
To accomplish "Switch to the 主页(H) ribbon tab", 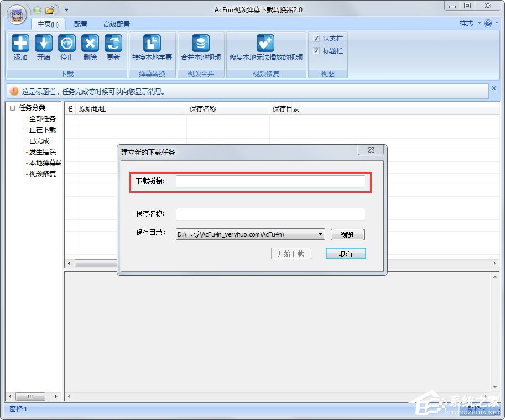I will pyautogui.click(x=48, y=24).
